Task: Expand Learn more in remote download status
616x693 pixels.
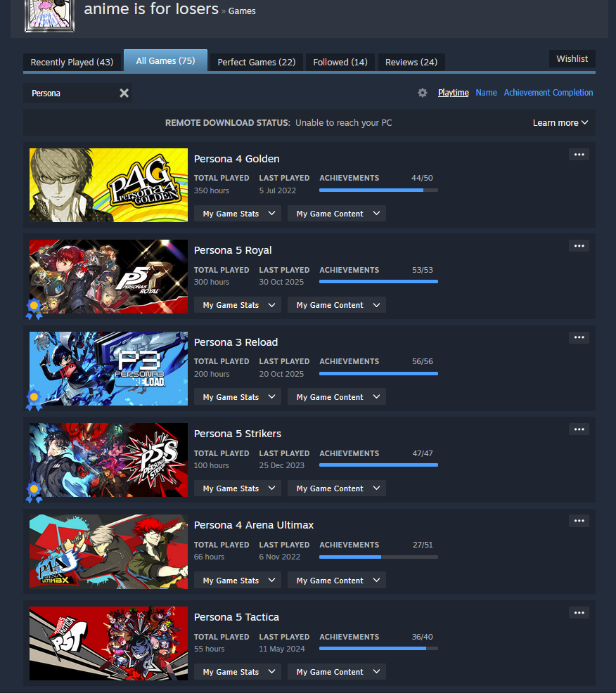Action: click(x=560, y=123)
